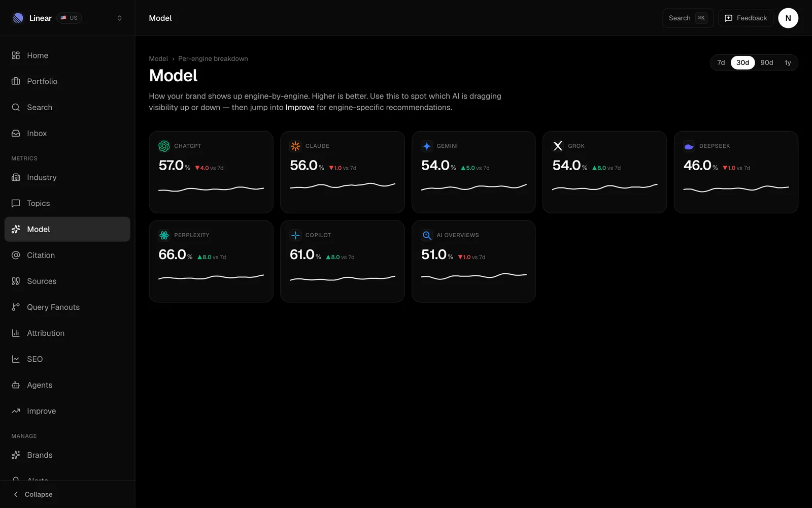The width and height of the screenshot is (812, 508).
Task: Open the Sources quote icon
Action: click(16, 281)
